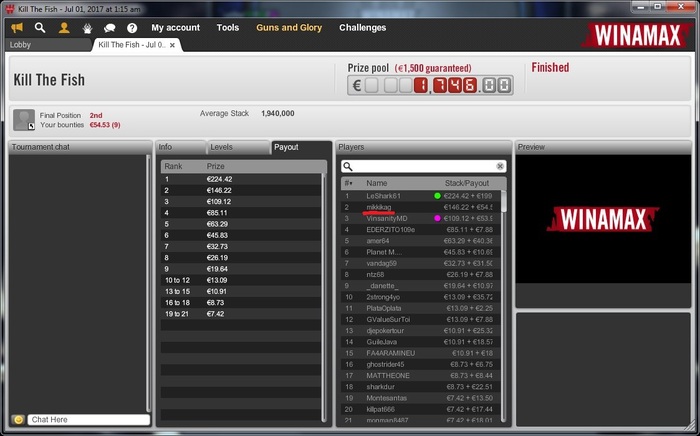
Task: Switch to the Levels tab
Action: [238, 147]
